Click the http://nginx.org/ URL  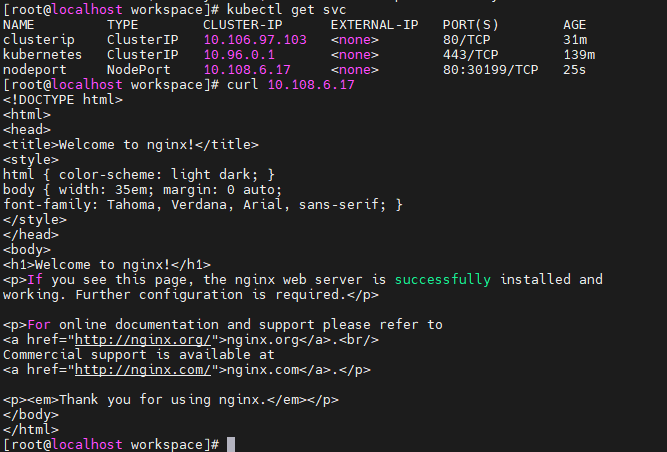(143, 340)
